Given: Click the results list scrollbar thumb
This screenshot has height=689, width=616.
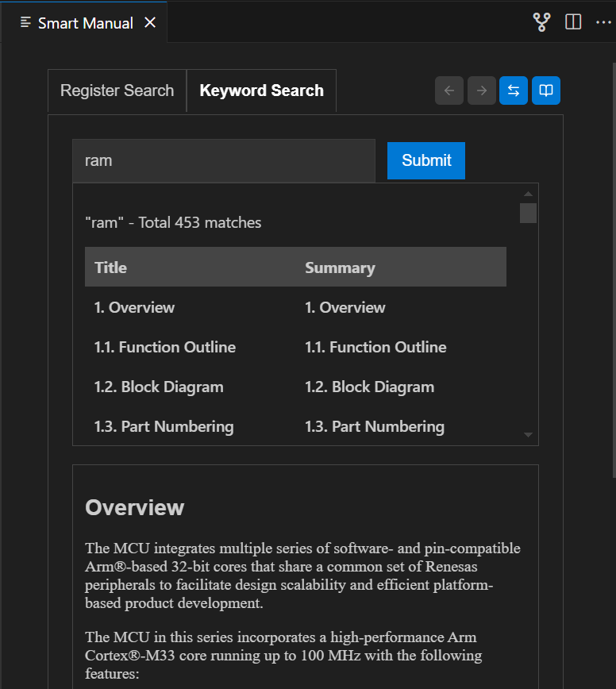Looking at the screenshot, I should click(526, 213).
